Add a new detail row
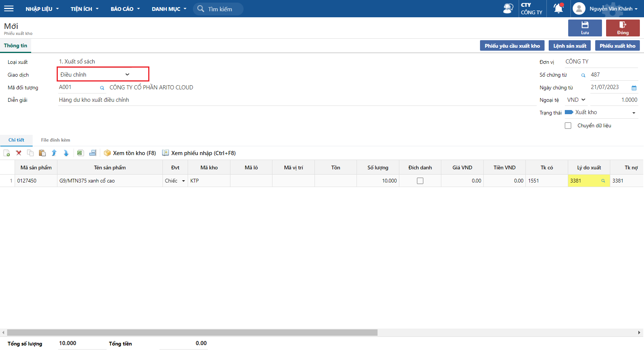 click(7, 153)
